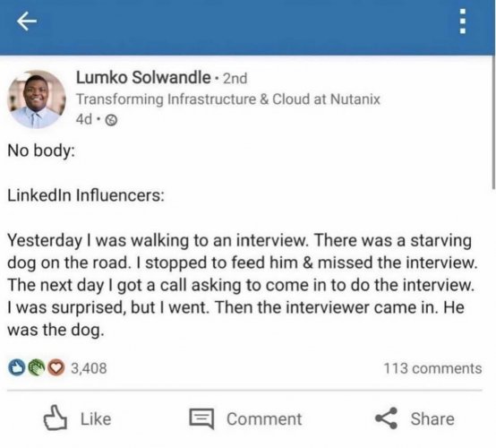Click the speech bubble Comment icon

coord(201,418)
